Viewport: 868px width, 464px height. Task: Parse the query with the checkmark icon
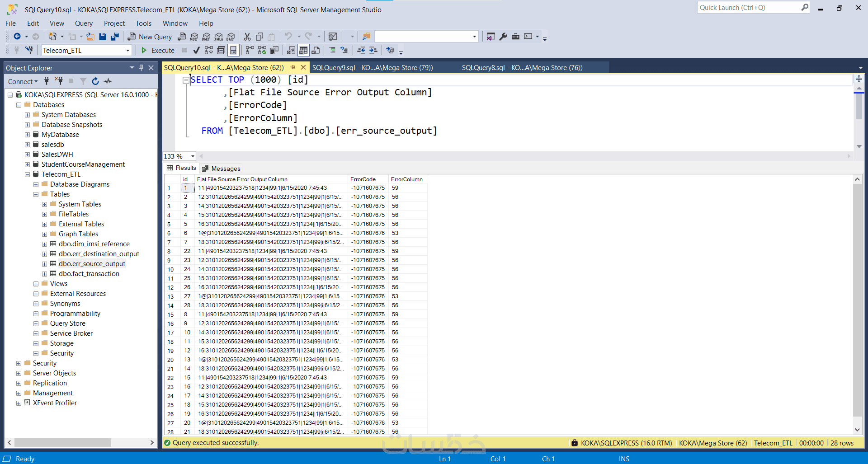(196, 50)
